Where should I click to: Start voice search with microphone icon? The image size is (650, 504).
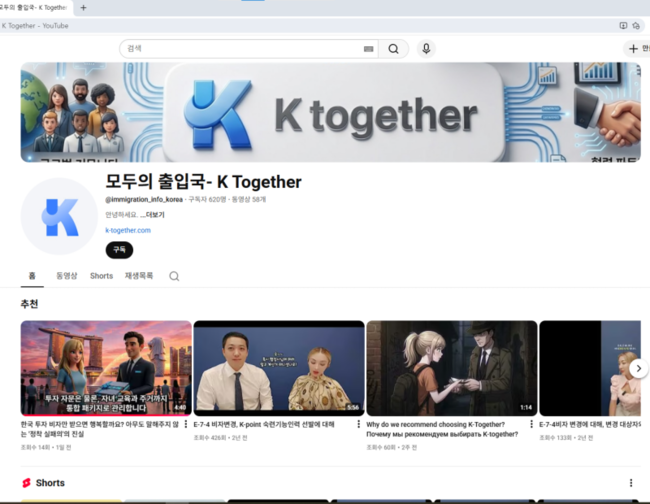(x=426, y=48)
